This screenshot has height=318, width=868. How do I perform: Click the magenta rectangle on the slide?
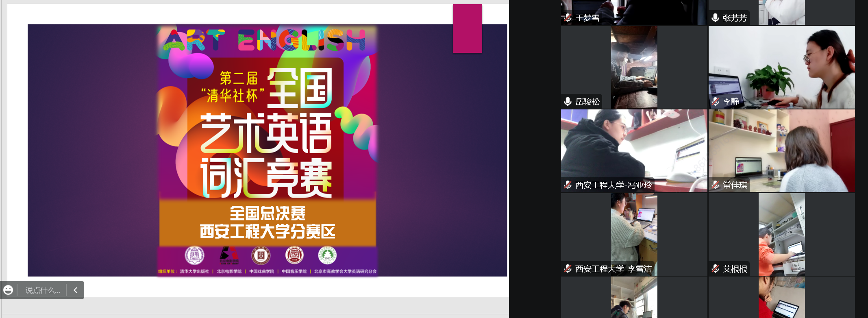pos(467,28)
